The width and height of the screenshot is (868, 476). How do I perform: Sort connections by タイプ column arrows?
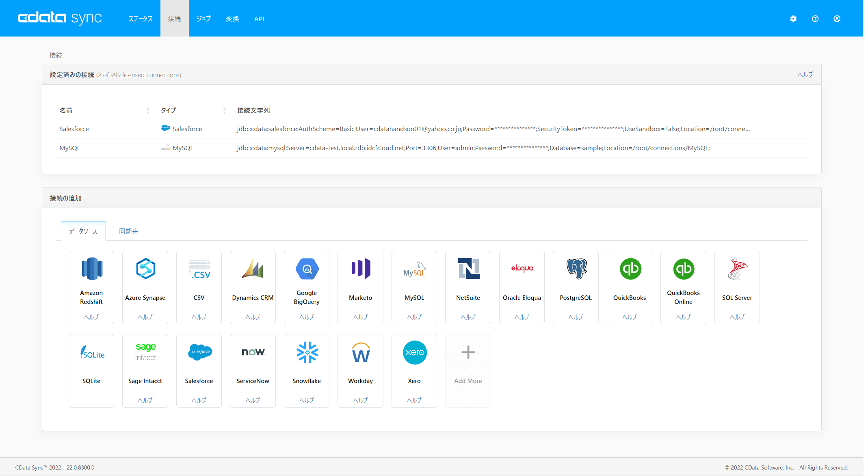[224, 110]
